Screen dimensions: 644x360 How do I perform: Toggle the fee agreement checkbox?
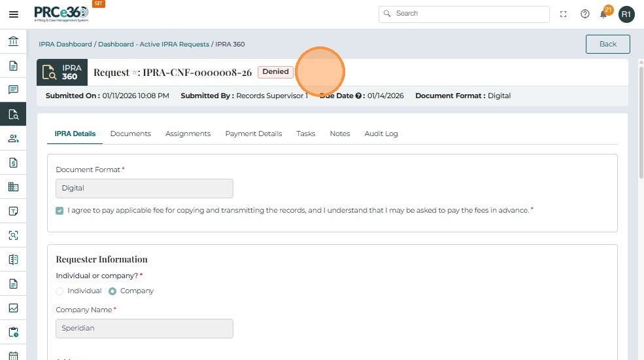(59, 211)
